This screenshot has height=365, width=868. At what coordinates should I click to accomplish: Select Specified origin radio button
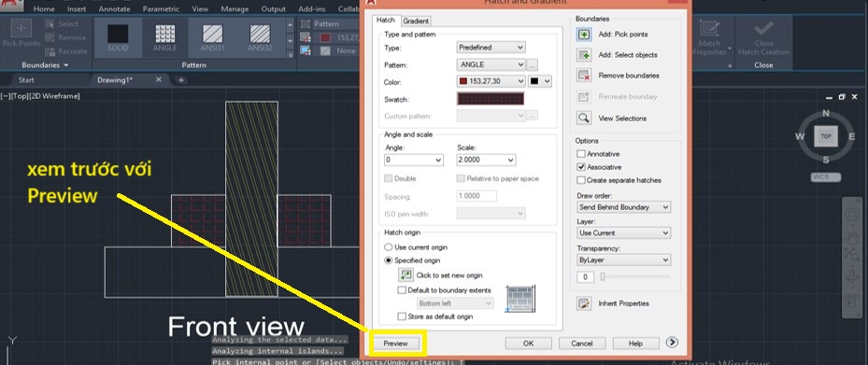pyautogui.click(x=389, y=260)
